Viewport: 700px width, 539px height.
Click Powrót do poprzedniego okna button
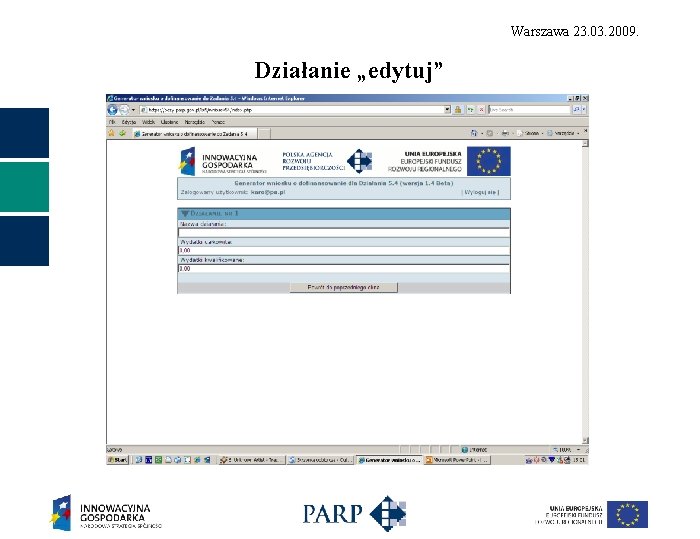343,287
